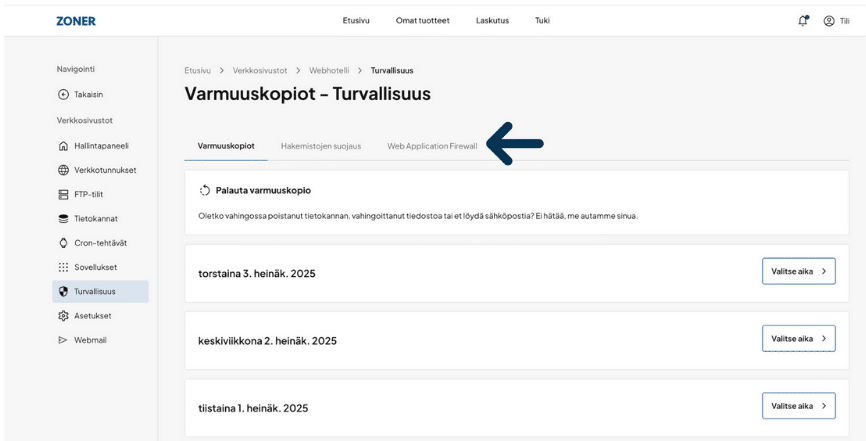The image size is (866, 441).
Task: Expand Valitse aika for torstaina 3. heinäk.
Action: pyautogui.click(x=798, y=270)
